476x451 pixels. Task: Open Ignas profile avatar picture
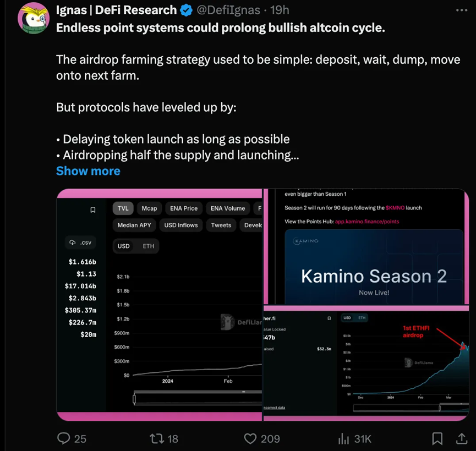[34, 18]
